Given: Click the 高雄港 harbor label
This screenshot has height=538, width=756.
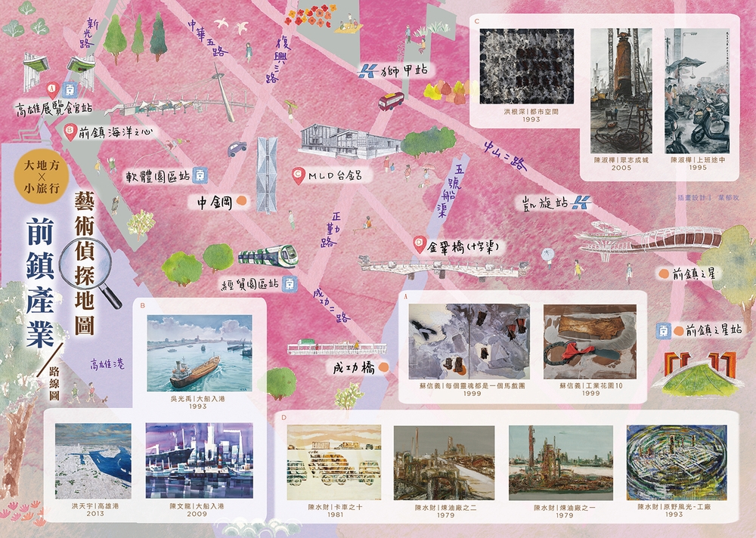Looking at the screenshot, I should (x=107, y=363).
